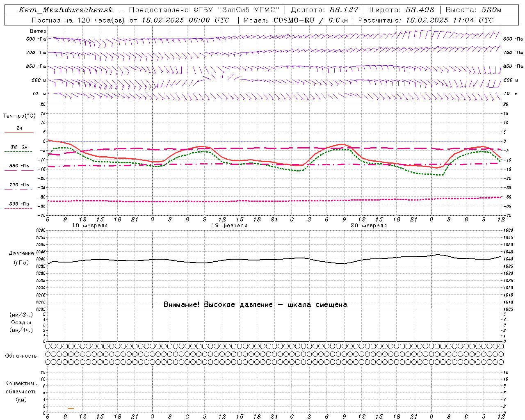Click the (гПа) unit under Давление

[x=21, y=262]
